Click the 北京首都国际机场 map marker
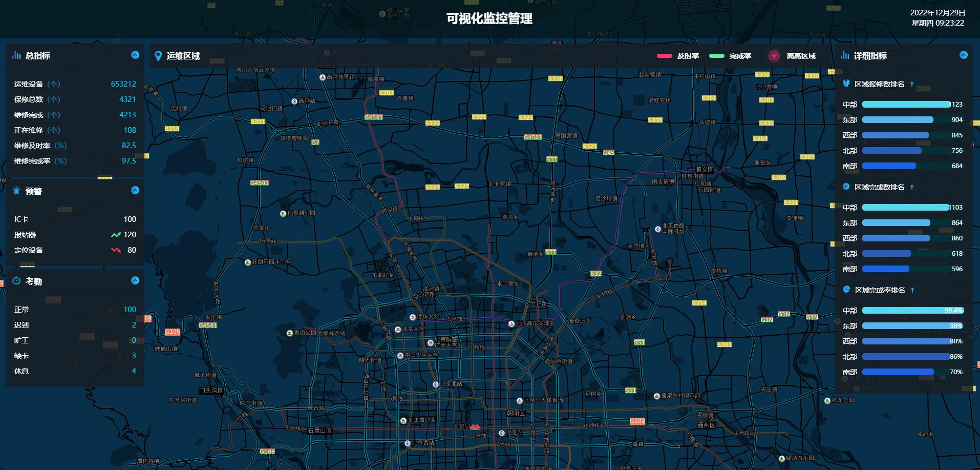 pyautogui.click(x=658, y=229)
